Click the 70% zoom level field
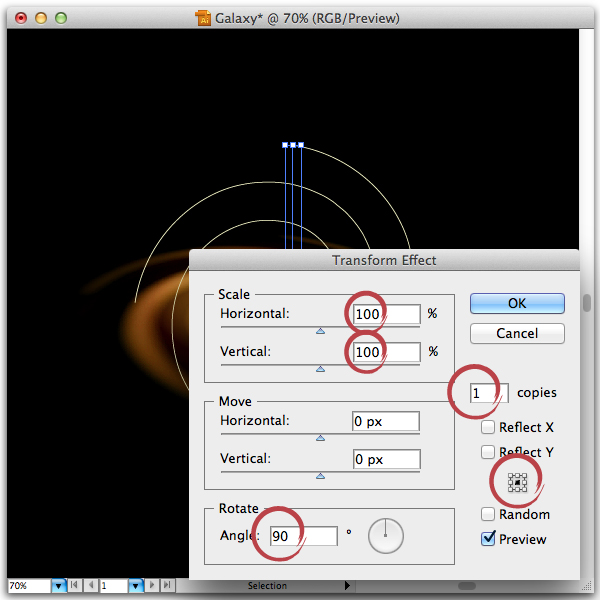The height and width of the screenshot is (600, 600). coord(29,585)
